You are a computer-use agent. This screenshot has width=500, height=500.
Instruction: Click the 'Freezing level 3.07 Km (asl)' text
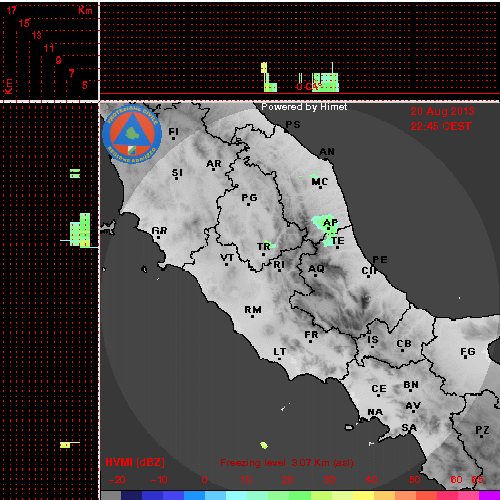(287, 463)
